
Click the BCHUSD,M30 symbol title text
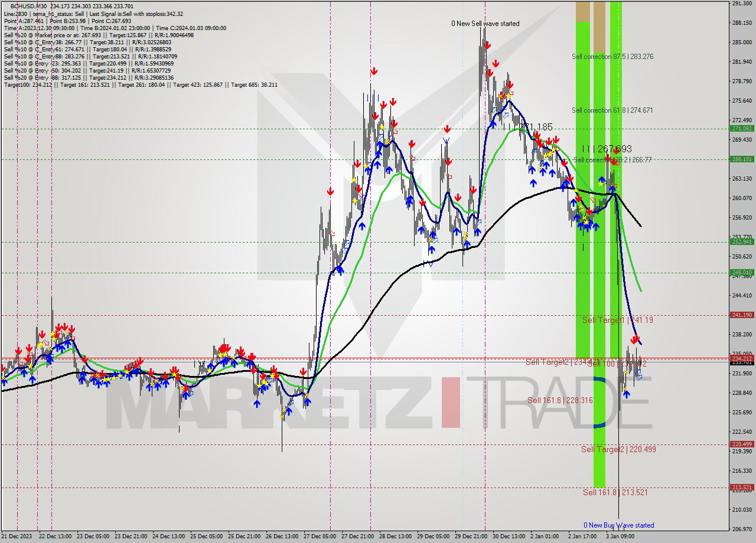[30, 6]
